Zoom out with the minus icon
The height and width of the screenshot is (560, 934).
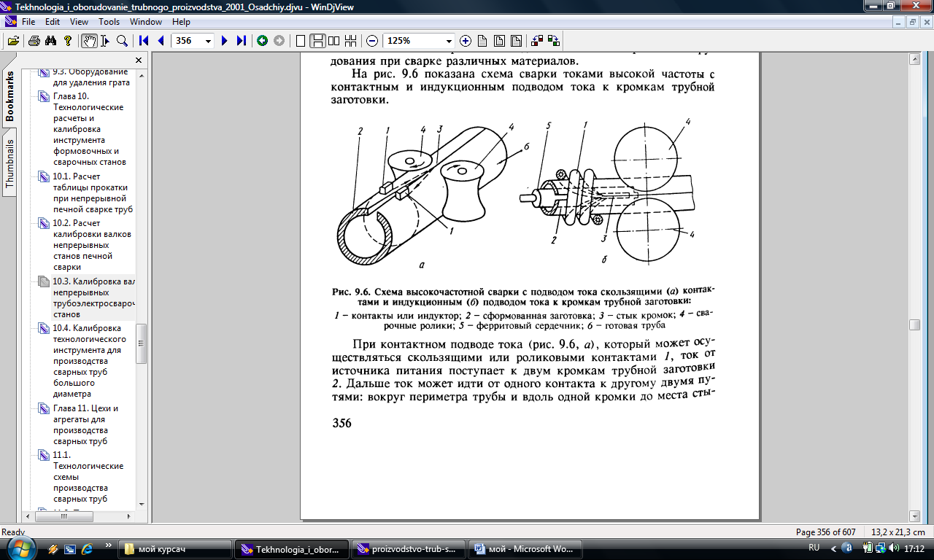372,41
